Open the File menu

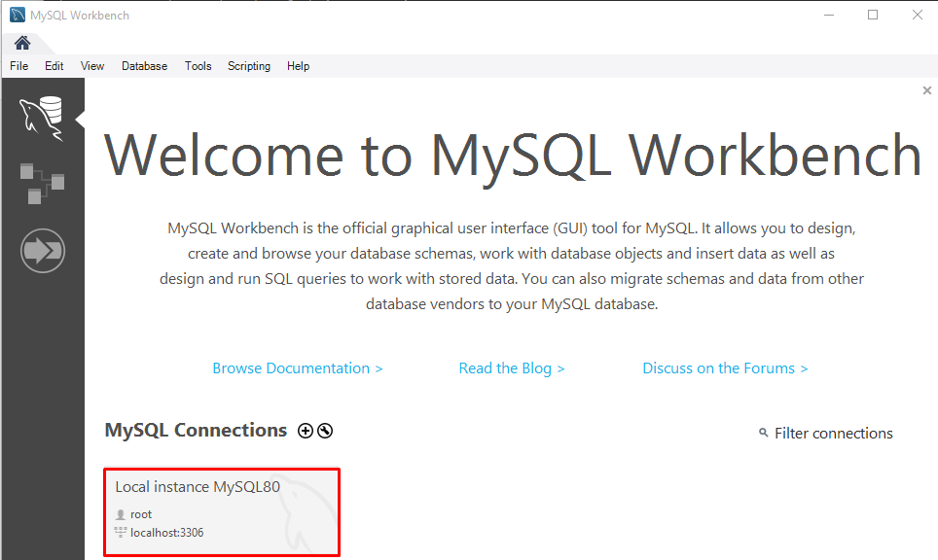[19, 66]
